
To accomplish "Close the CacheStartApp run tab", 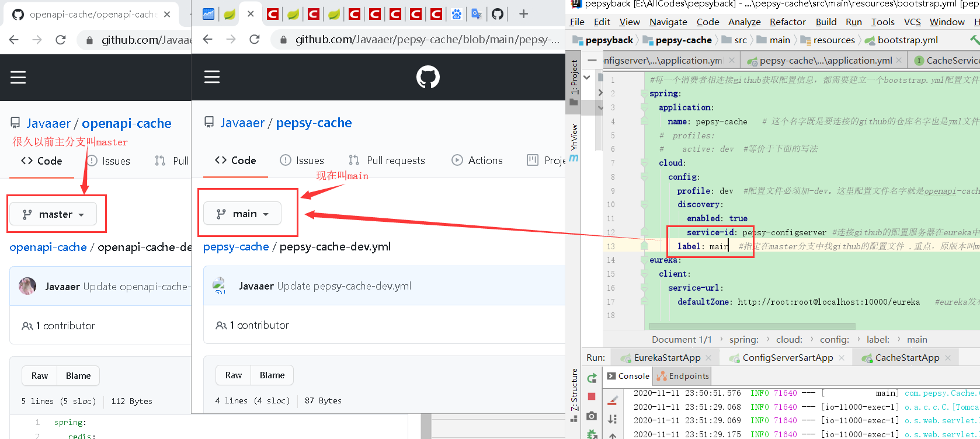I will tap(947, 358).
